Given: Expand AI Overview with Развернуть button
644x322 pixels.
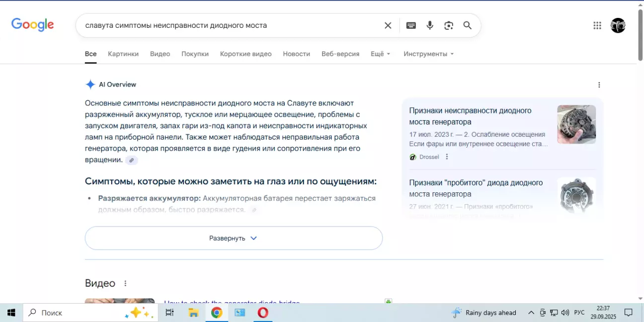Looking at the screenshot, I should (x=234, y=238).
